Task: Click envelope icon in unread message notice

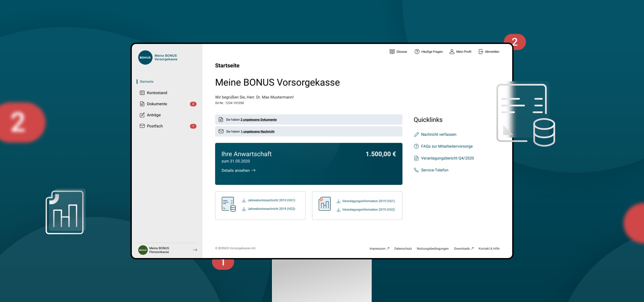Action: [x=221, y=131]
